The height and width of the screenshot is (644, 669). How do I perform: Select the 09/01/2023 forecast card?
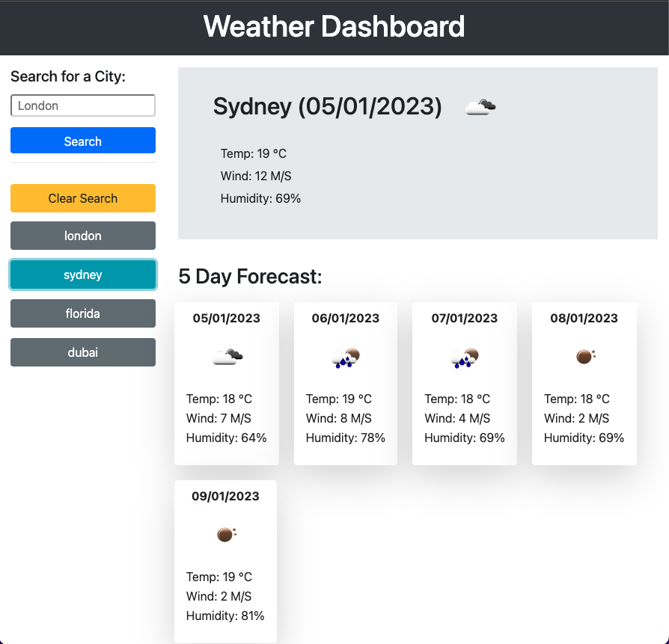coord(225,561)
